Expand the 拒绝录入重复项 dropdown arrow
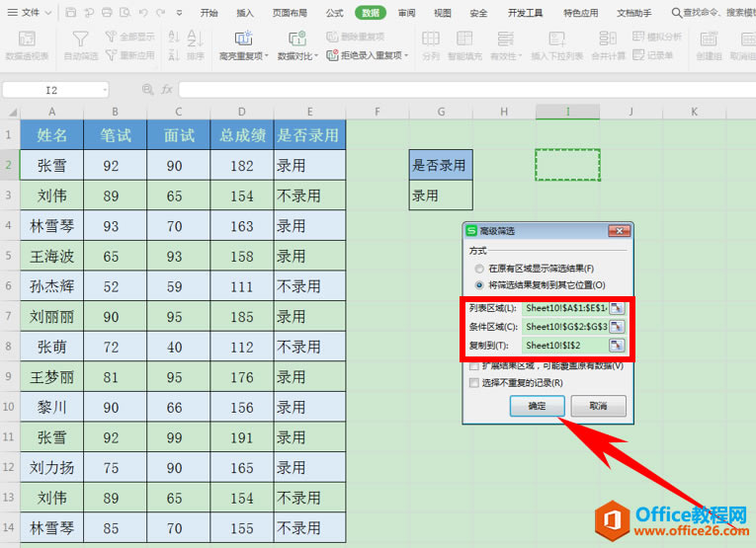Image resolution: width=756 pixels, height=548 pixels. 406,56
